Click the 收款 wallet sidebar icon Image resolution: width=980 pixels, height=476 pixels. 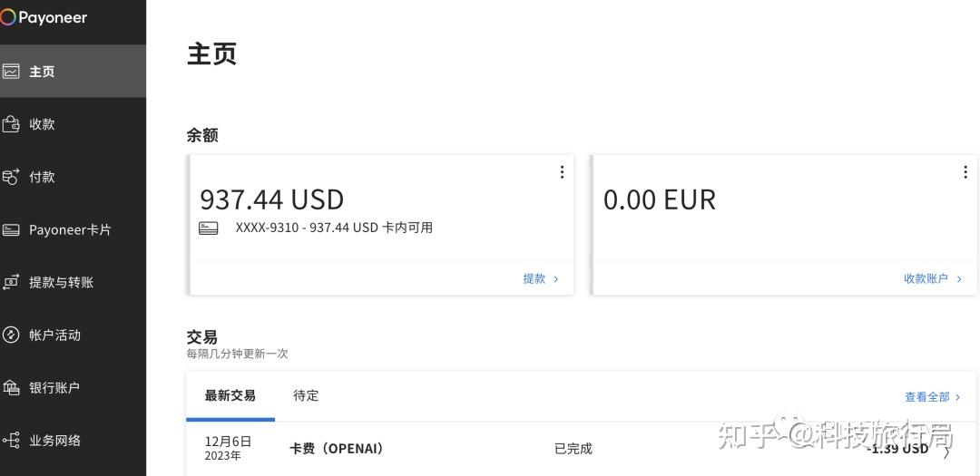11,124
